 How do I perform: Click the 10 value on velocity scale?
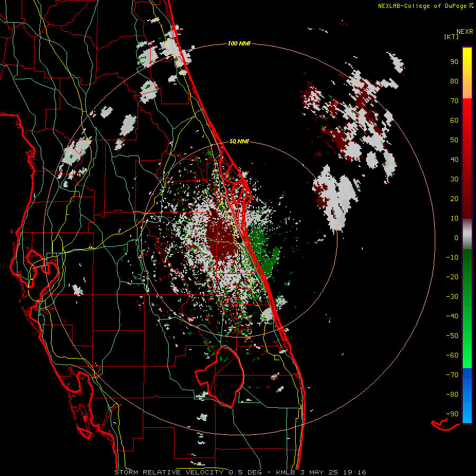(454, 218)
